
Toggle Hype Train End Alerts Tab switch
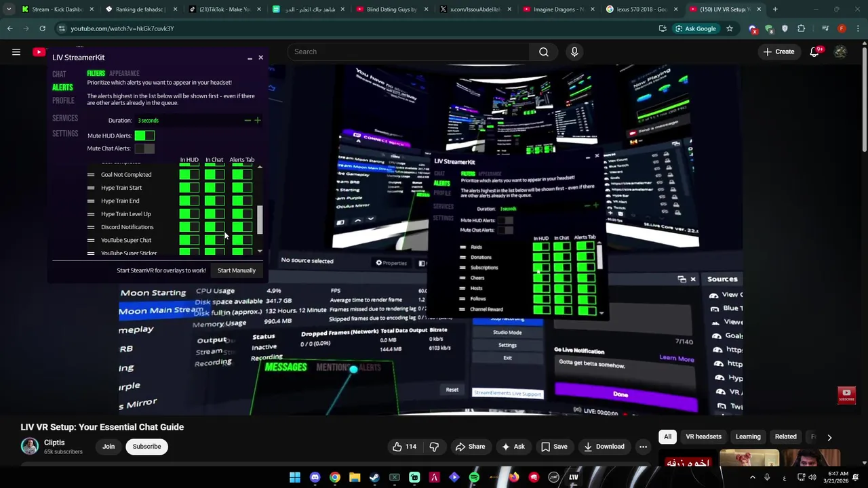241,201
